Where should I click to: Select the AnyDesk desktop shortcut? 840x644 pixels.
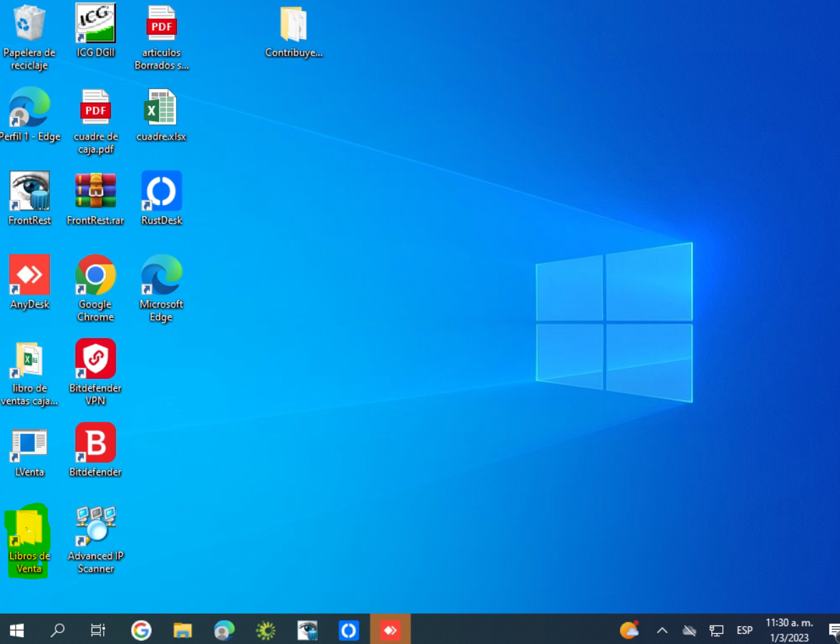[x=29, y=283]
